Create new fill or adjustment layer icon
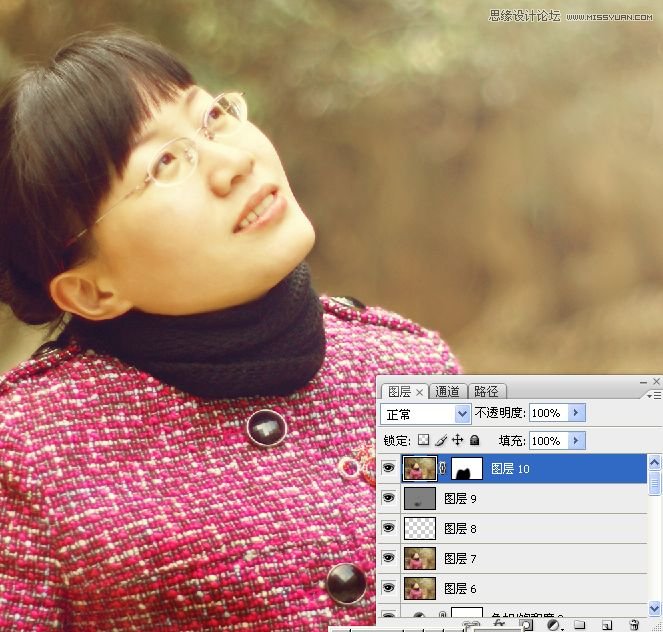The image size is (663, 632). point(553,625)
